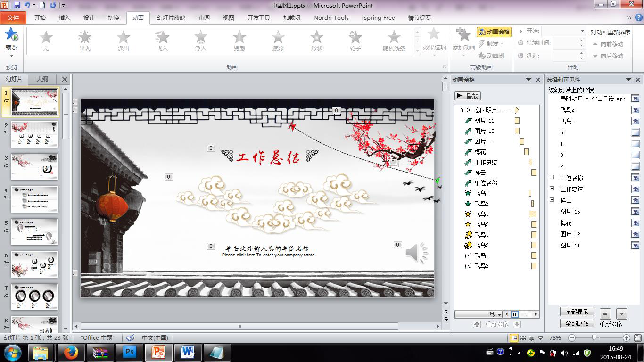Open the 文件 (File) tab
Image resolution: width=644 pixels, height=362 pixels.
coord(14,18)
